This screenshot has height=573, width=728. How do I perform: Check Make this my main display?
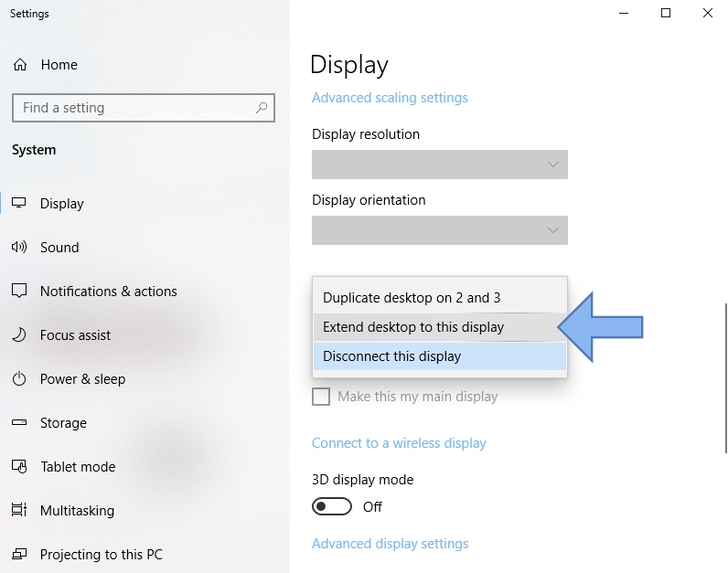pyautogui.click(x=321, y=397)
